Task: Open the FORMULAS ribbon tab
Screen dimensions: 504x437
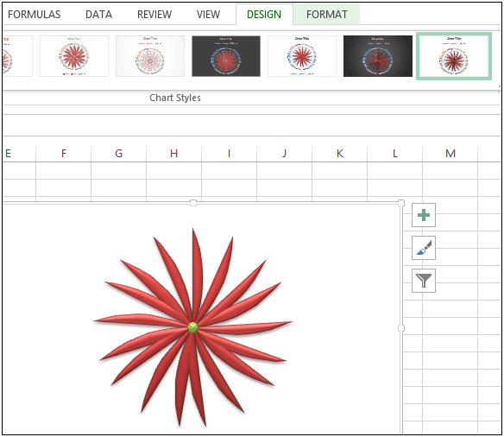Action: point(34,15)
